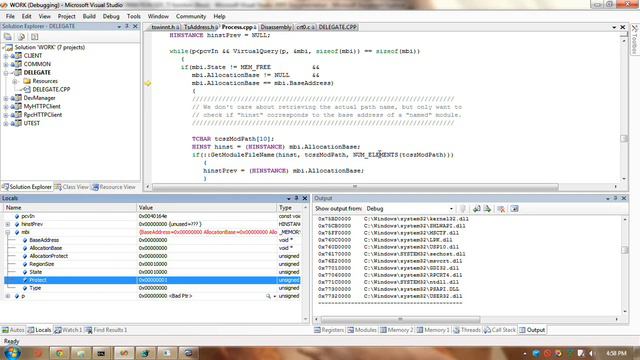Screen dimensions: 640x360
Task: Open the File menu
Action: [10, 16]
